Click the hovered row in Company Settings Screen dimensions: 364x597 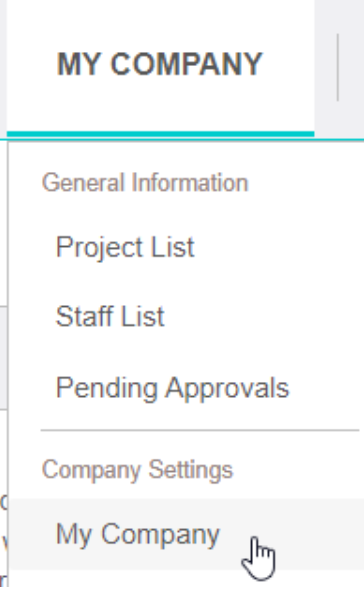(x=186, y=534)
